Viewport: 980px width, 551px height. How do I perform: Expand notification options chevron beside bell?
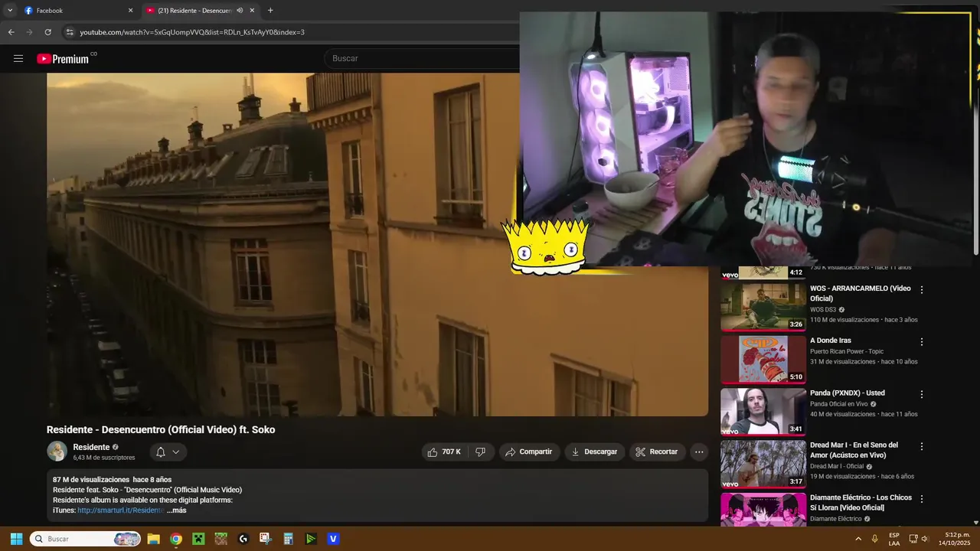pos(176,452)
